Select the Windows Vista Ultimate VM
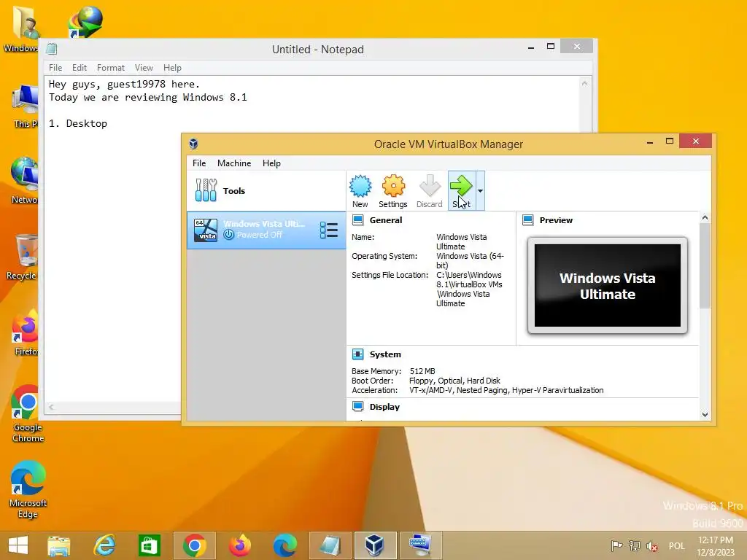 [266, 230]
